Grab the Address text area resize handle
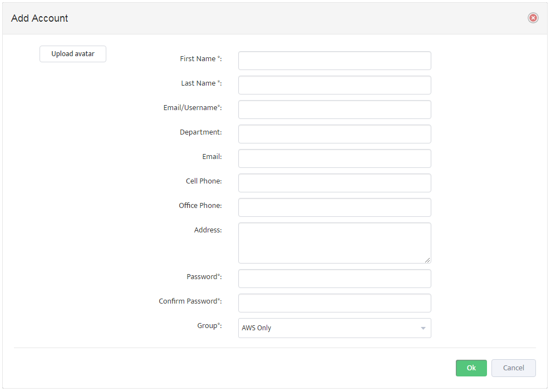This screenshot has height=392, width=551. 427,260
